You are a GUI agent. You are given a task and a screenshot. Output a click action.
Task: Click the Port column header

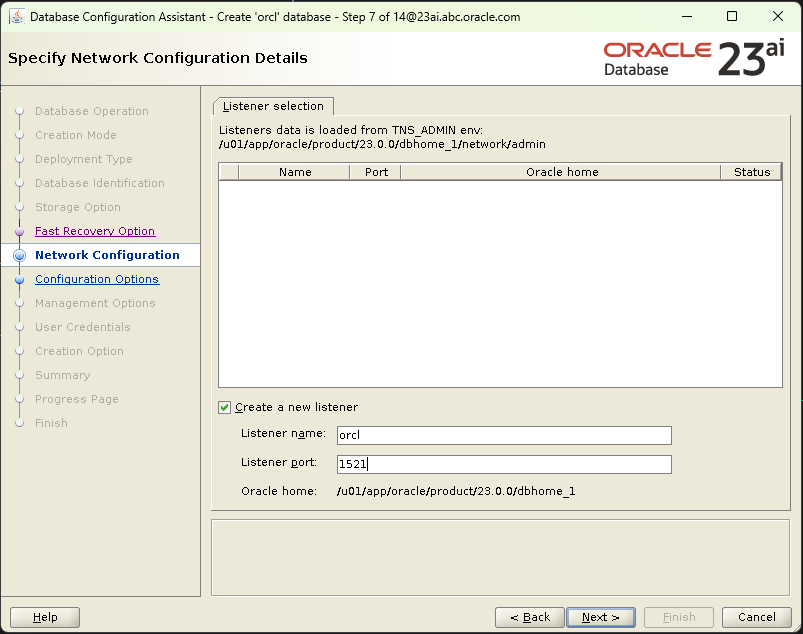pyautogui.click(x=375, y=171)
